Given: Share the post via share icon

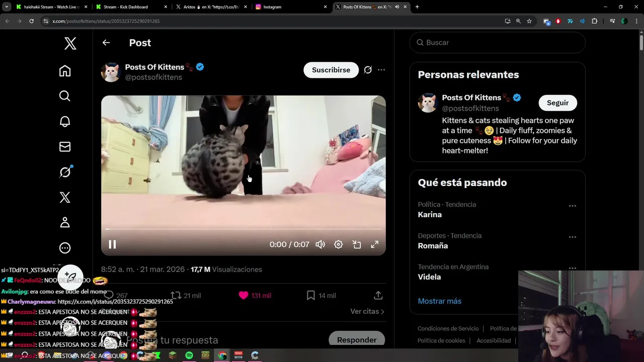Looking at the screenshot, I should point(378,296).
